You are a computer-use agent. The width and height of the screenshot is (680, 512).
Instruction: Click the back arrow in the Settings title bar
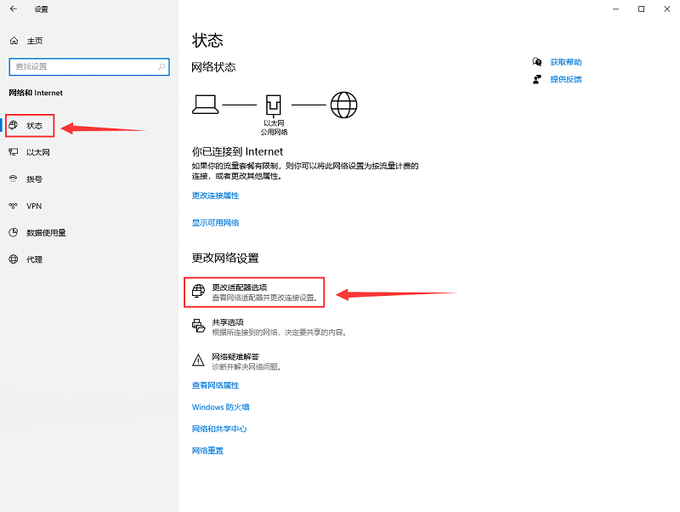coord(13,9)
